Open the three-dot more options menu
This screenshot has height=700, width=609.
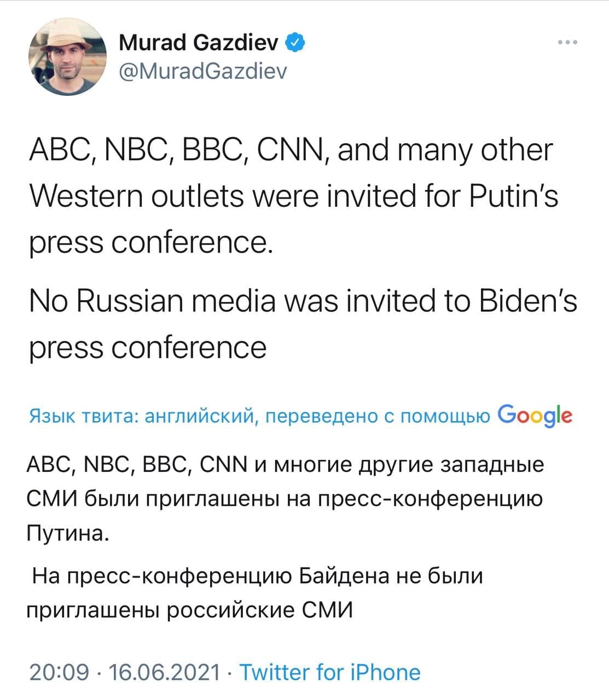[567, 43]
